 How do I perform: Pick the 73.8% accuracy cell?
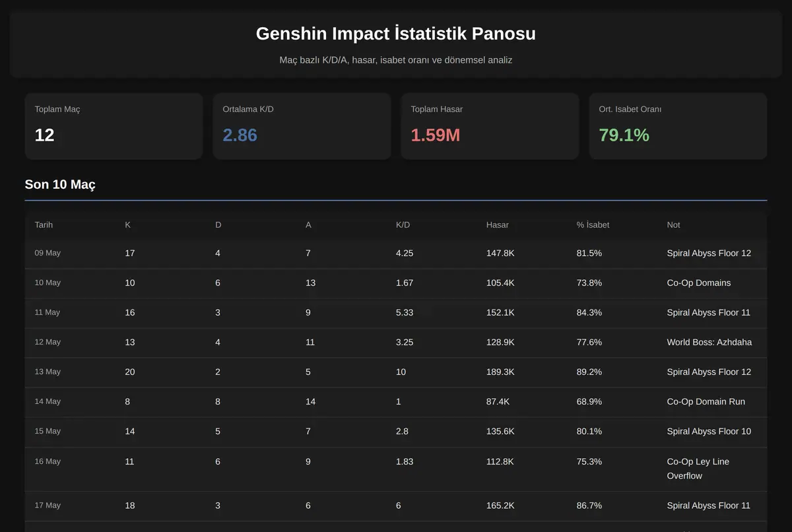(589, 283)
